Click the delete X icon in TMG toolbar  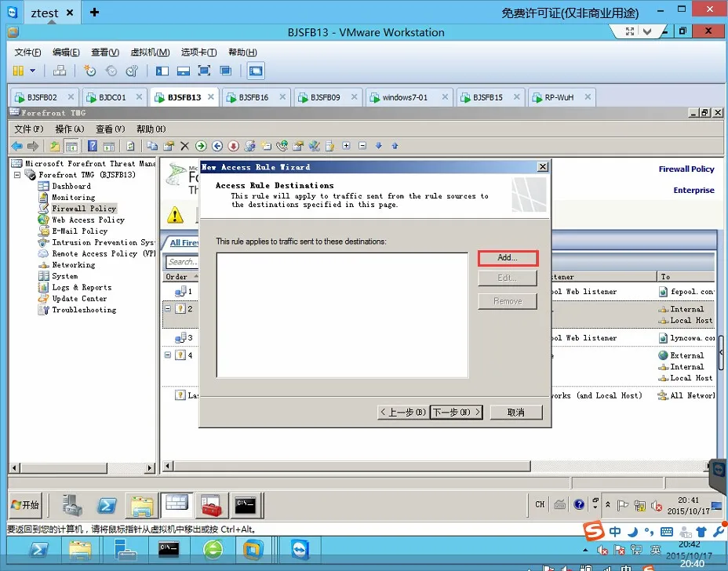[x=184, y=146]
